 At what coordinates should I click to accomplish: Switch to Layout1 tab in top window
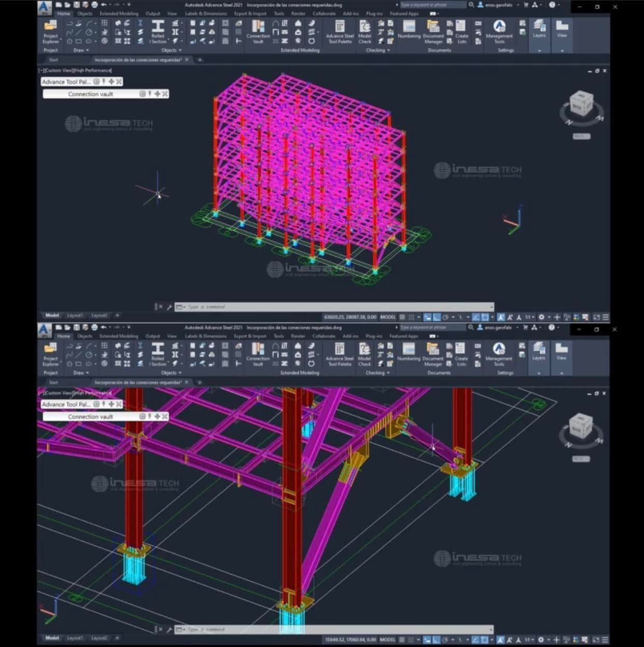click(75, 315)
